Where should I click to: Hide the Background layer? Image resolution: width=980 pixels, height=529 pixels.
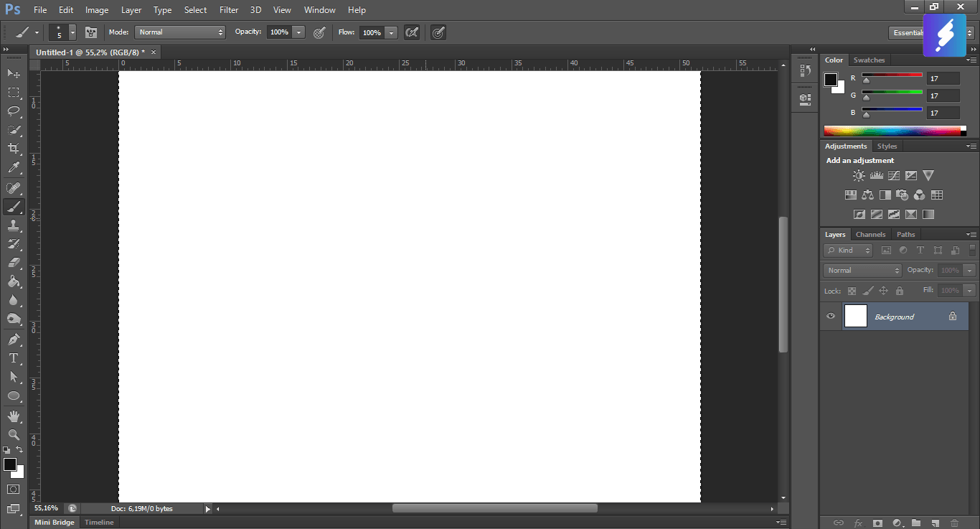pos(830,316)
